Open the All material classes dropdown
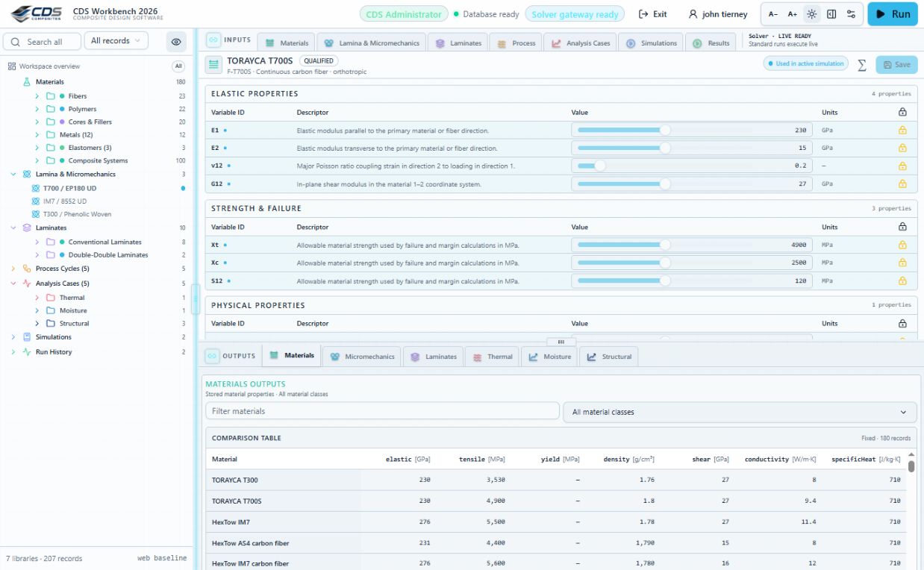 pos(741,412)
